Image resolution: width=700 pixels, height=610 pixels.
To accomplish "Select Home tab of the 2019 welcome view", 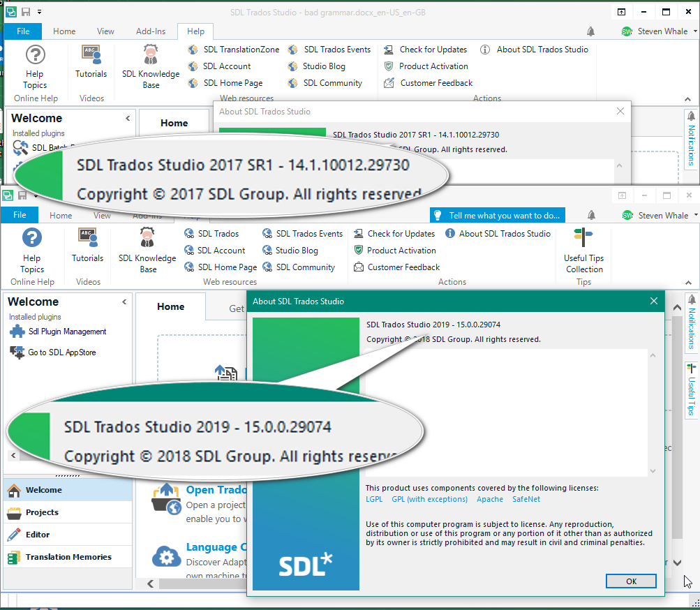I will pyautogui.click(x=170, y=307).
